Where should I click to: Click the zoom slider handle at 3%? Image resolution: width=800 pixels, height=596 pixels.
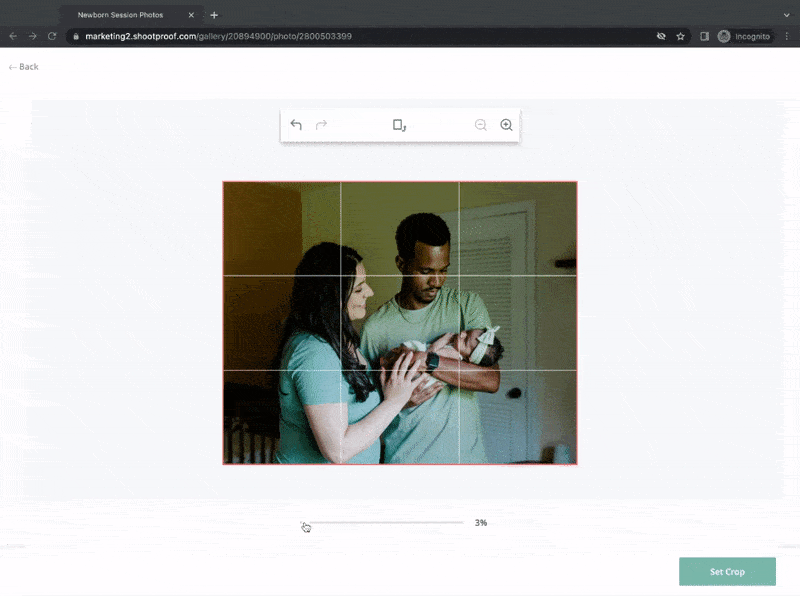(305, 523)
